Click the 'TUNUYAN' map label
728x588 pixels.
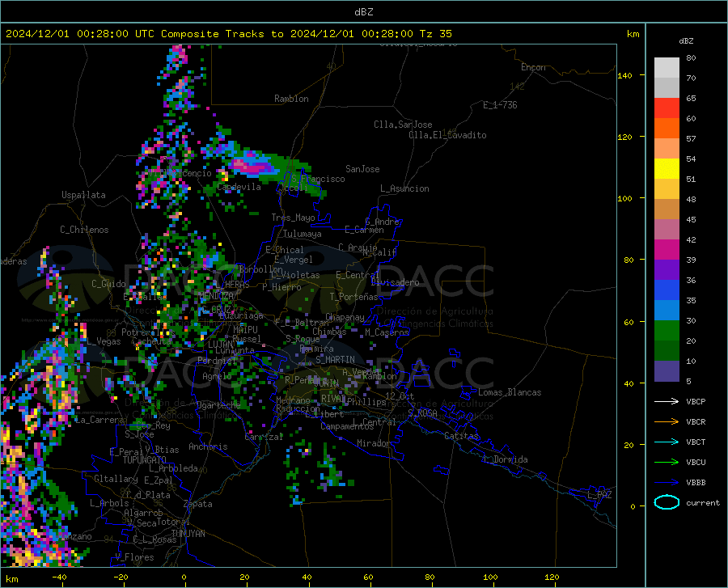pos(188,534)
